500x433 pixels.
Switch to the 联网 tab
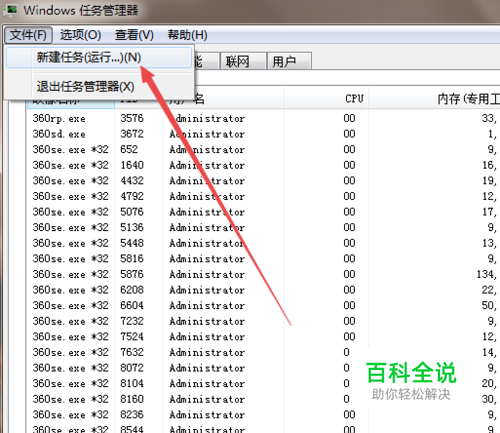coord(243,61)
